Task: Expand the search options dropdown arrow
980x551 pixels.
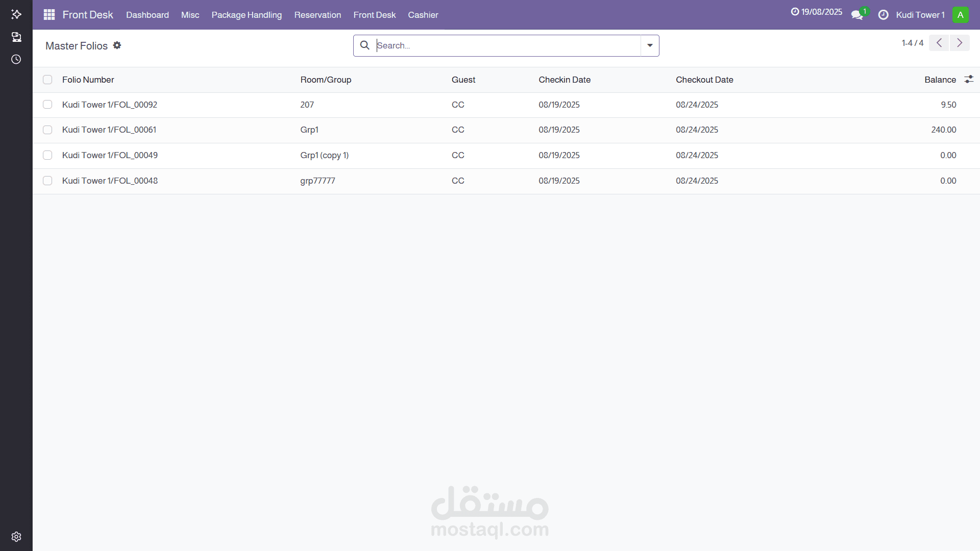Action: click(x=650, y=45)
